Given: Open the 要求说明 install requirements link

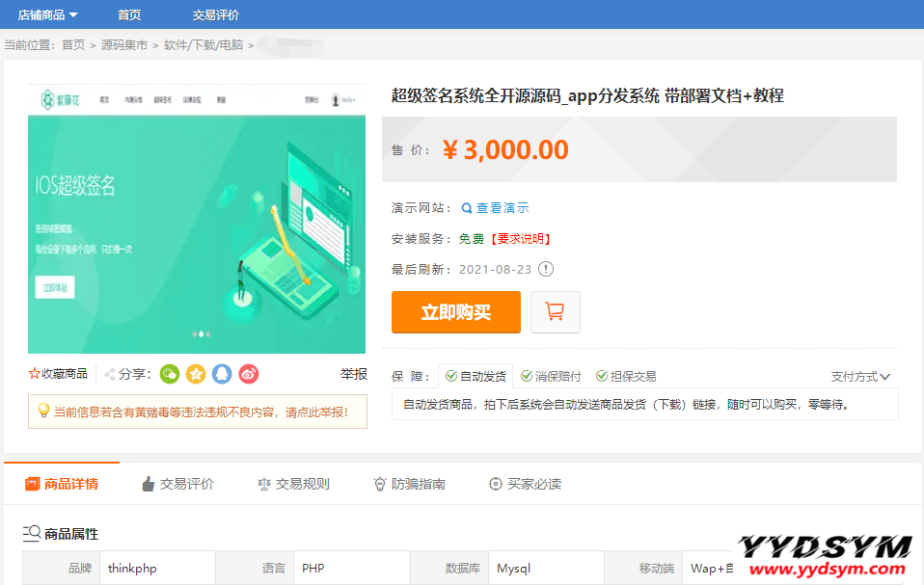Looking at the screenshot, I should point(520,239).
